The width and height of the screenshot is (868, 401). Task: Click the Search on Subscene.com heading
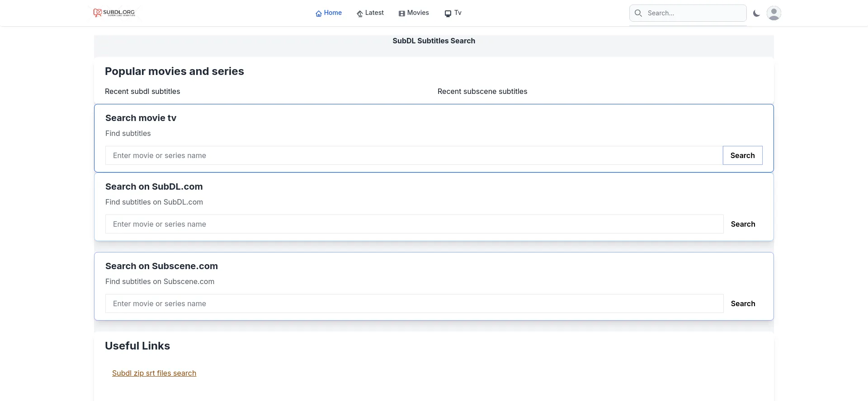tap(161, 266)
